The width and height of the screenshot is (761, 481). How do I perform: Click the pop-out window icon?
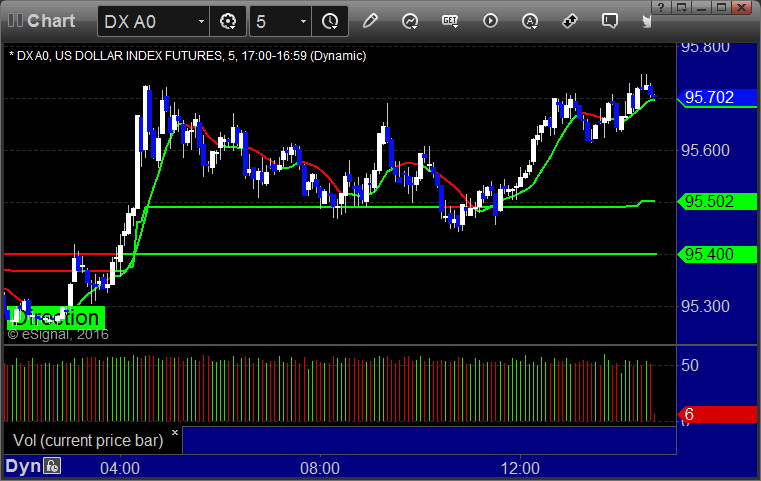(681, 7)
